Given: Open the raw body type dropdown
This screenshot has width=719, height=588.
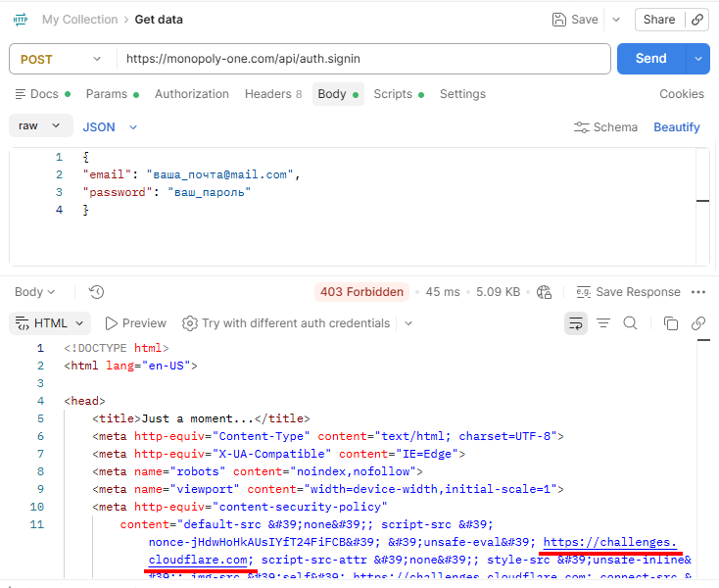Looking at the screenshot, I should [41, 125].
